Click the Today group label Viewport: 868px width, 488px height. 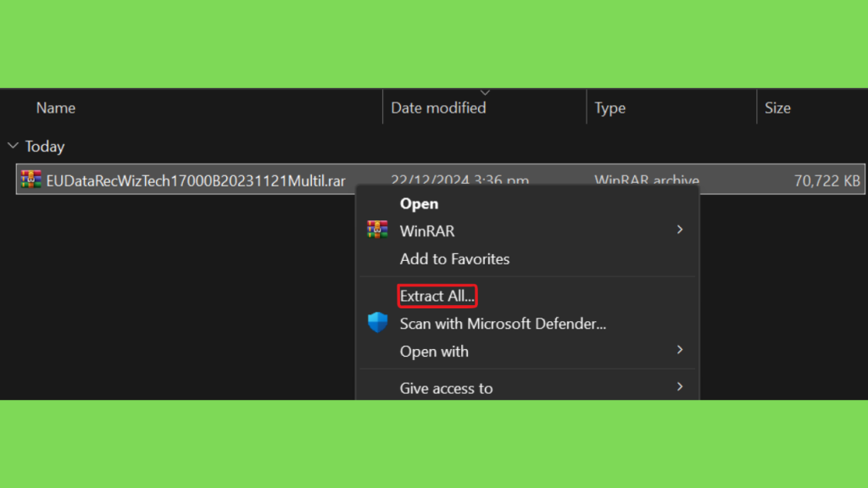click(45, 147)
